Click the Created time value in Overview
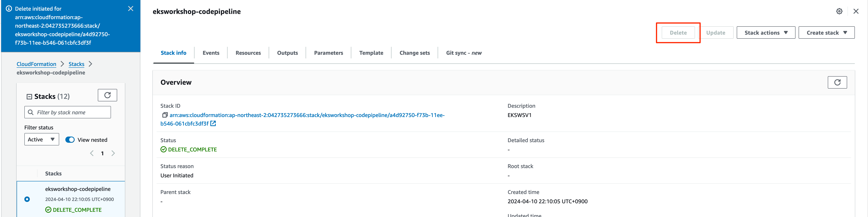This screenshot has width=868, height=217. pyautogui.click(x=547, y=201)
